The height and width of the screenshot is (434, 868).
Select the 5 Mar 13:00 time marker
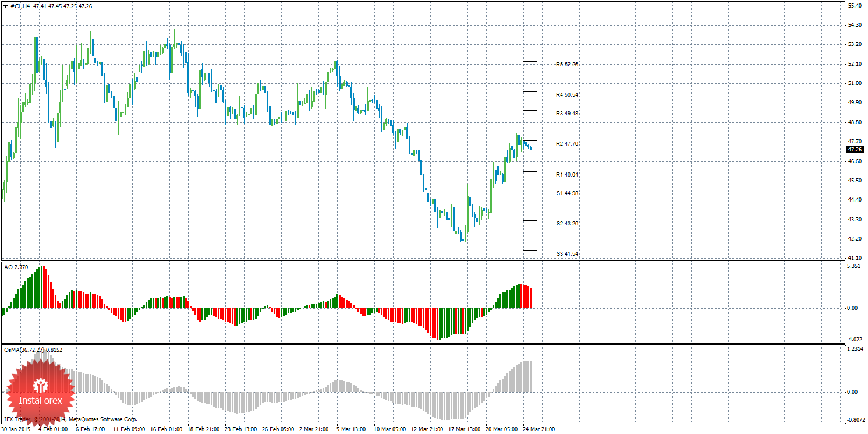351,429
